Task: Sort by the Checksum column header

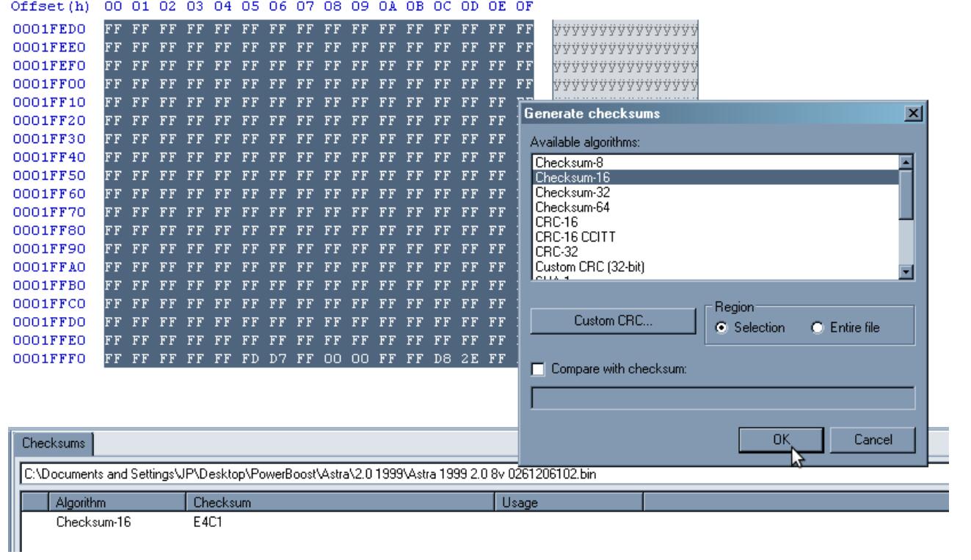Action: coord(339,502)
